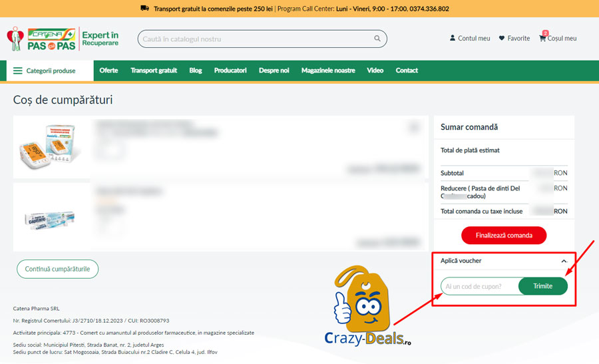This screenshot has width=599, height=364.
Task: Click Favorite link text
Action: (x=518, y=38)
